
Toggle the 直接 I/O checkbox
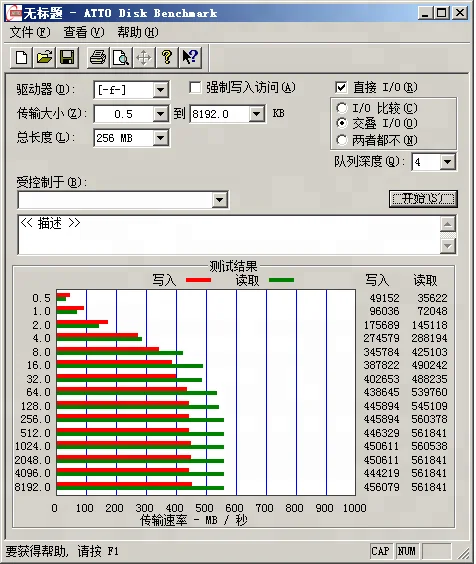click(341, 87)
